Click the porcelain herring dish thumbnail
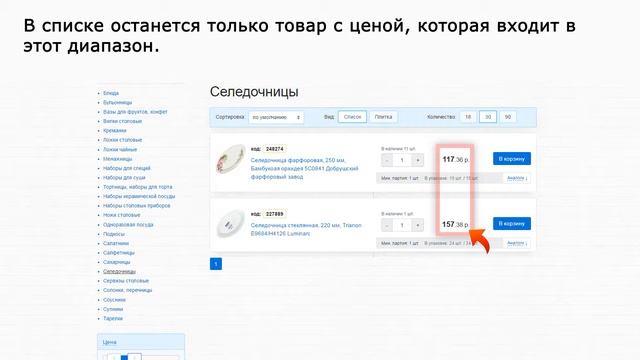This screenshot has width=640, height=360. tap(231, 159)
